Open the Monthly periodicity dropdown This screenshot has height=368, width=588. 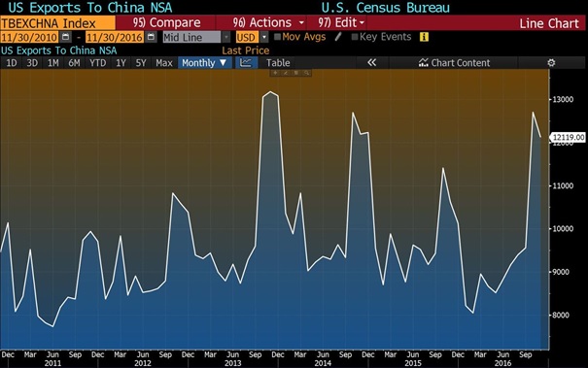click(x=204, y=62)
